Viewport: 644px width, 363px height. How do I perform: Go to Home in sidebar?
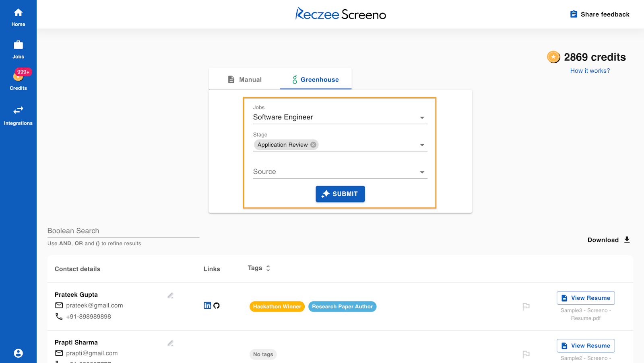[x=18, y=18]
